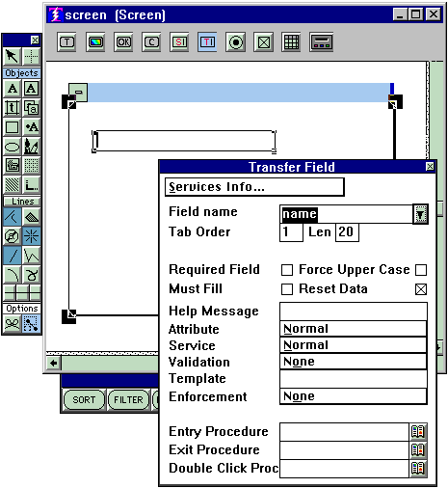The image size is (448, 488).
Task: Click the OK button object icon
Action: point(123,41)
